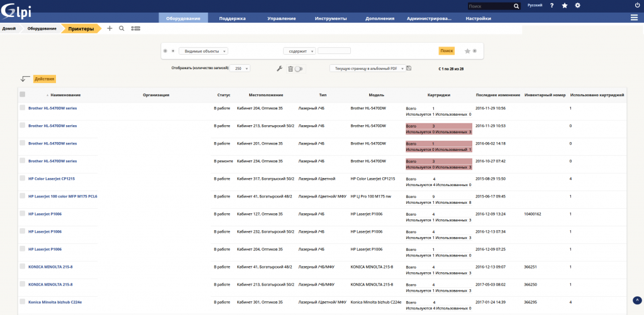Tick the select-all checkbox in table header

point(22,94)
